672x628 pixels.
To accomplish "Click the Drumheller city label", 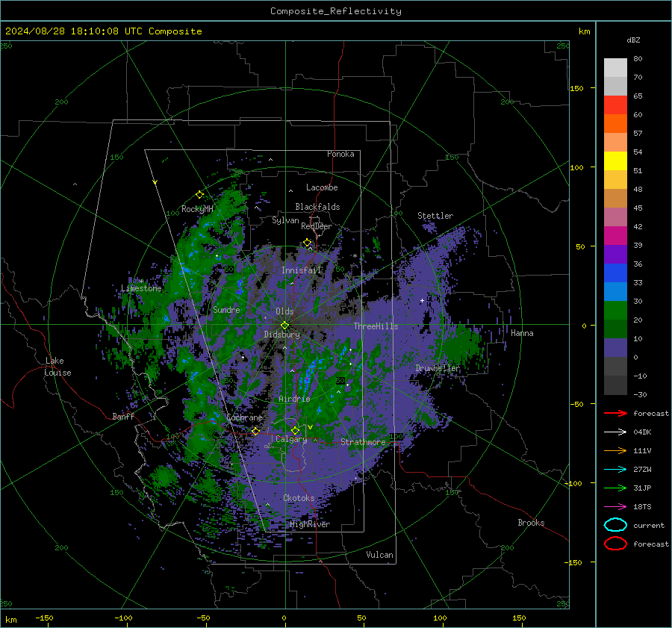I will pos(438,368).
